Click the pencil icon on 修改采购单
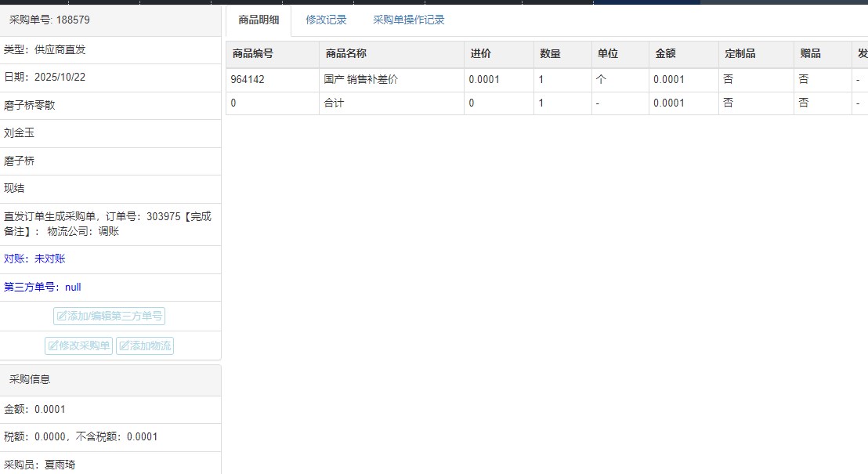The width and height of the screenshot is (868, 474). (53, 346)
